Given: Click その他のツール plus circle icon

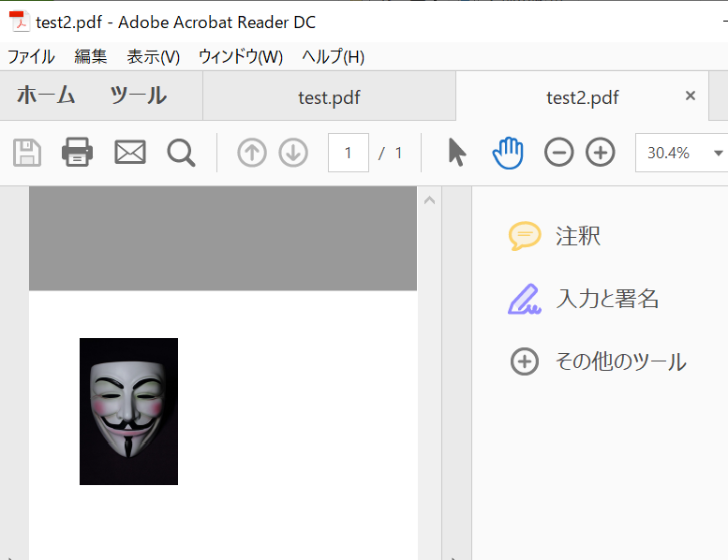Looking at the screenshot, I should coord(525,361).
